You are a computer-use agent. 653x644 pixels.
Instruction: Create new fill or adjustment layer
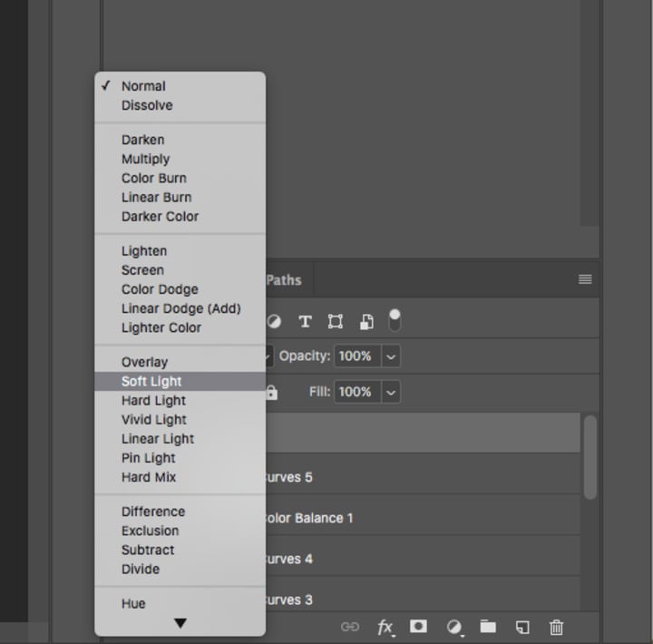pos(454,628)
